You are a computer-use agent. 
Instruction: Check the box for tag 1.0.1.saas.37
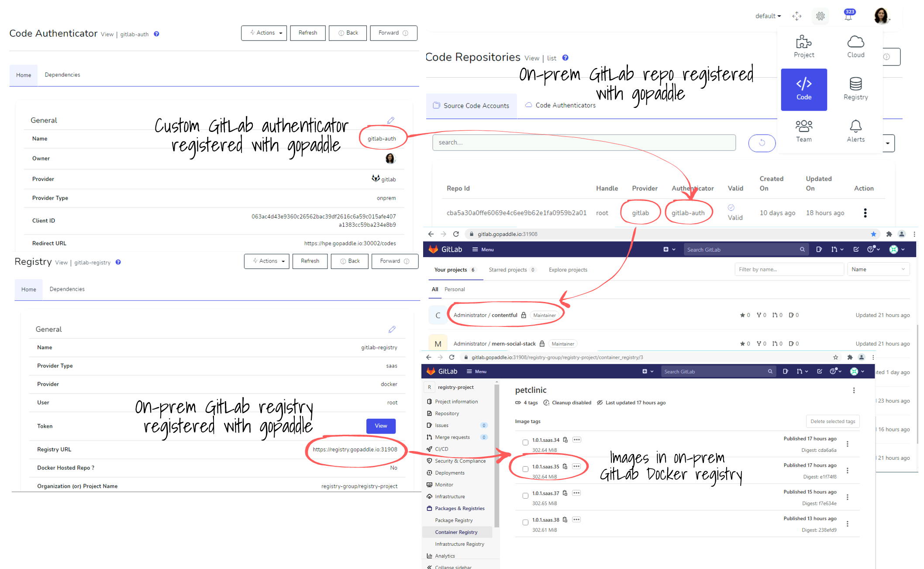coord(525,496)
